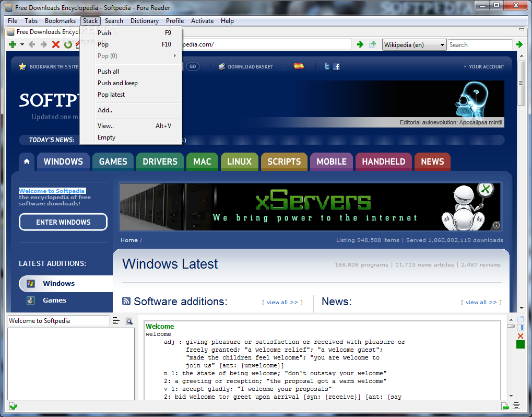Go forward with the right arrow icon
The height and width of the screenshot is (417, 532).
click(x=44, y=44)
